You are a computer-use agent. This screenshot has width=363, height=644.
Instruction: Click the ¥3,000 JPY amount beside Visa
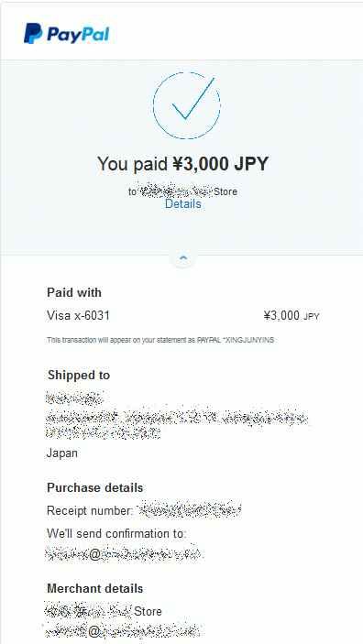(x=291, y=315)
